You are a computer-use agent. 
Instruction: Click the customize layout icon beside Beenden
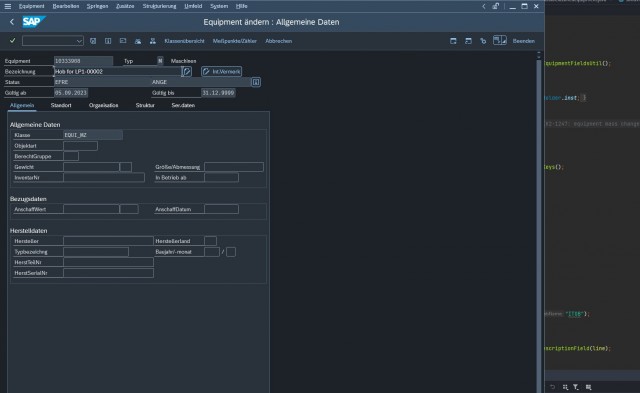(500, 40)
